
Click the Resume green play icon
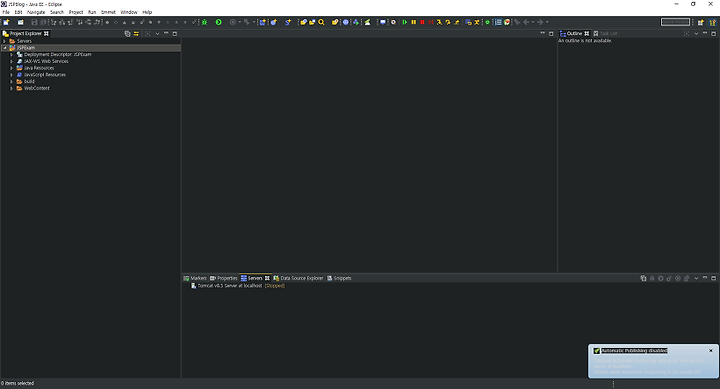pos(405,22)
